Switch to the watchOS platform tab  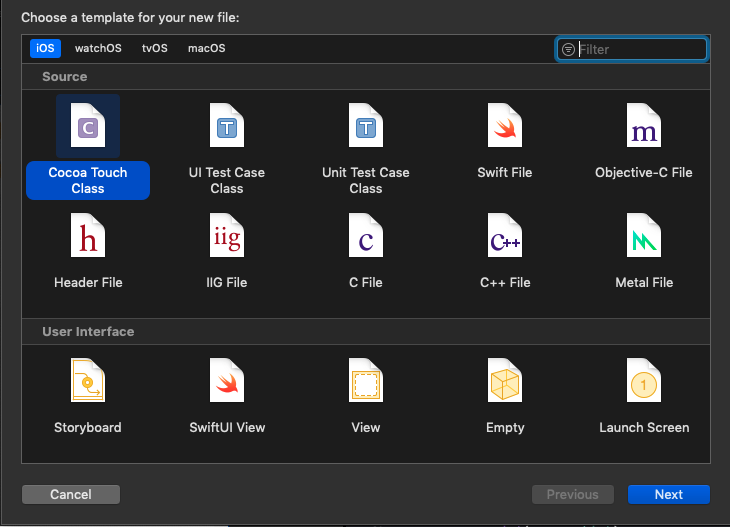(98, 48)
